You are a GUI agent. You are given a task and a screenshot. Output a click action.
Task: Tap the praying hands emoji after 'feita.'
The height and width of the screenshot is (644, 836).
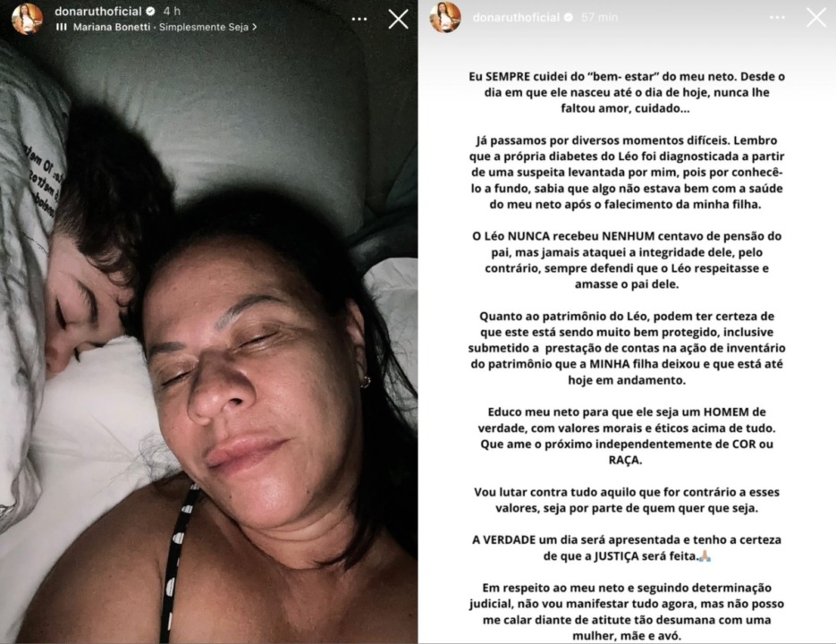[x=705, y=556]
